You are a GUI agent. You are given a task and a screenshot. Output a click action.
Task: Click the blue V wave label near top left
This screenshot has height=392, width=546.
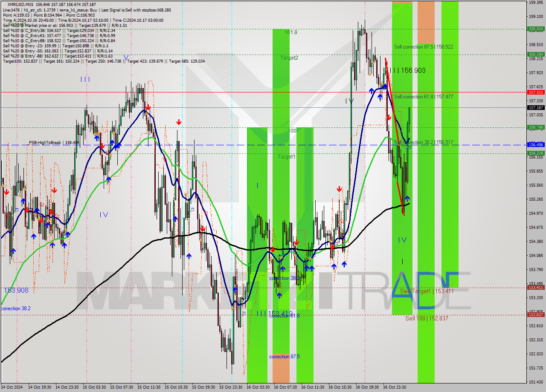tap(126, 57)
